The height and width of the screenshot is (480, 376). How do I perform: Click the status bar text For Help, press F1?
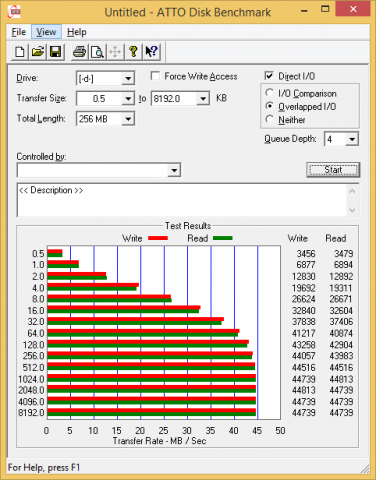tap(44, 467)
